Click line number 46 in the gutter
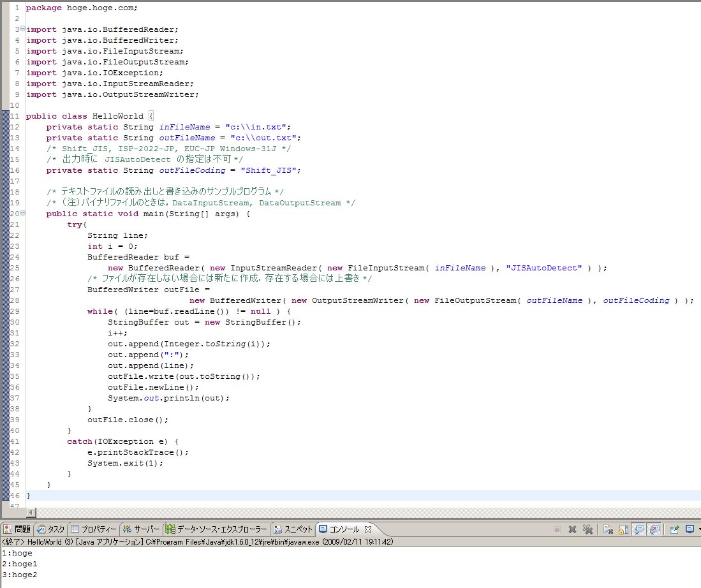This screenshot has height=588, width=701. click(15, 496)
